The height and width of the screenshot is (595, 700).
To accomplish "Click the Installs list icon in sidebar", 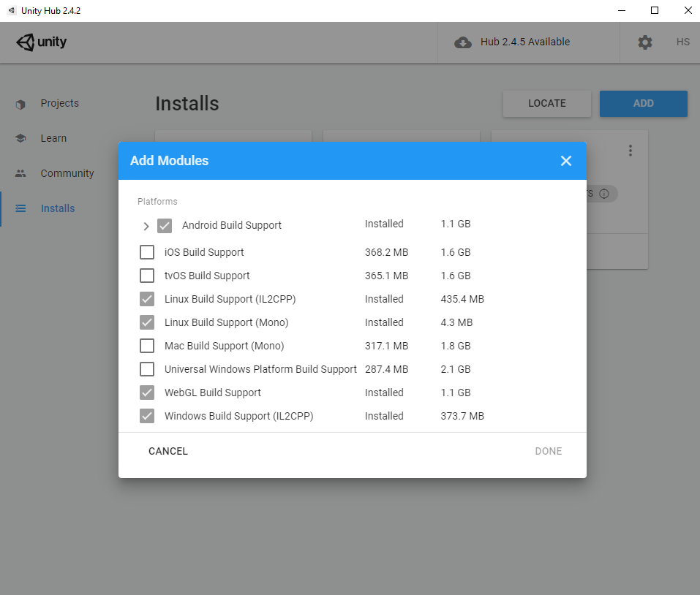I will (x=20, y=208).
